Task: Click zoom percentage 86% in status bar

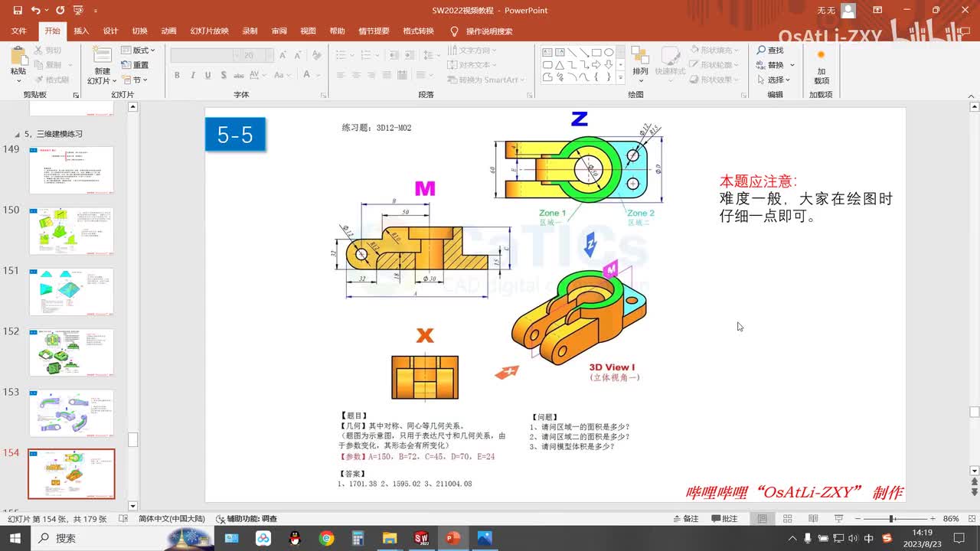Action: [951, 519]
